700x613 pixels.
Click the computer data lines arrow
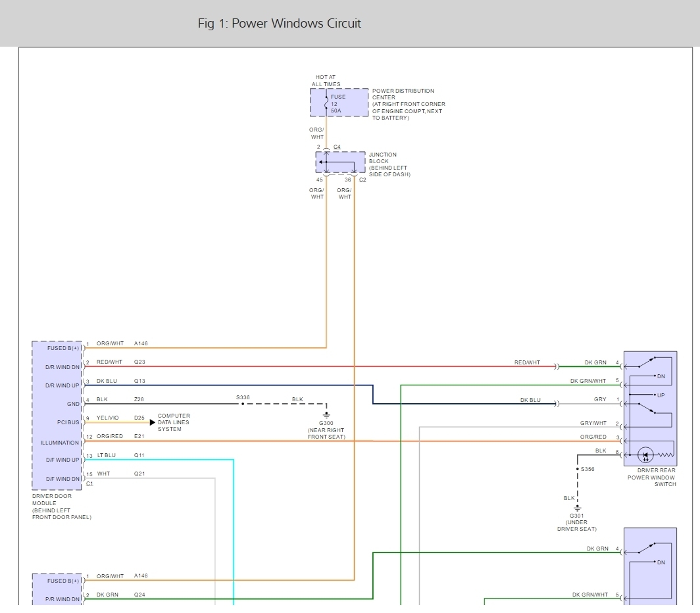click(x=153, y=422)
